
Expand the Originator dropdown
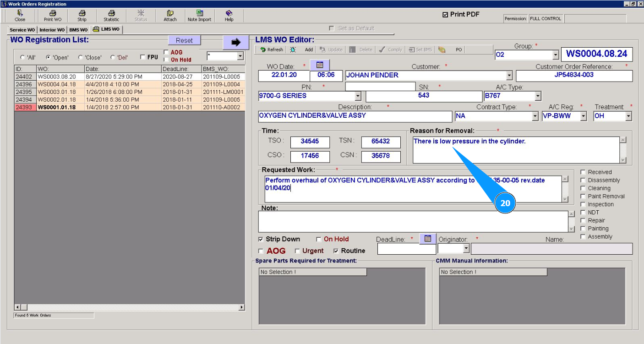(x=466, y=248)
